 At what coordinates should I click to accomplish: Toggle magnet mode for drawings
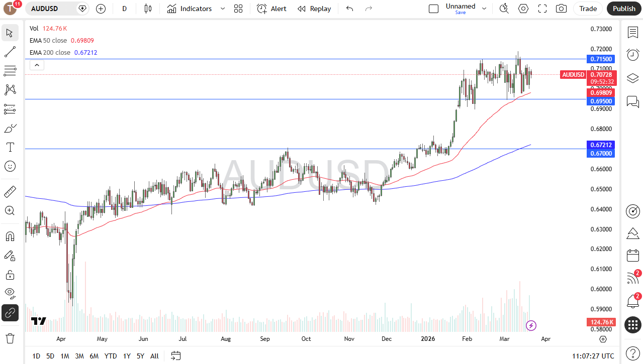10,236
